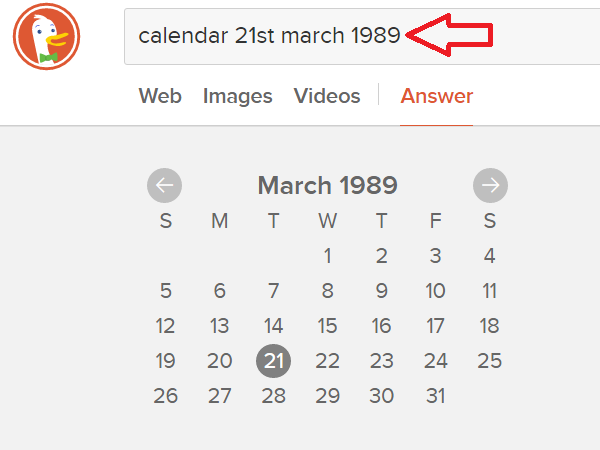Click date 9 in the Thursday column
Image resolution: width=600 pixels, height=450 pixels.
pos(381,291)
